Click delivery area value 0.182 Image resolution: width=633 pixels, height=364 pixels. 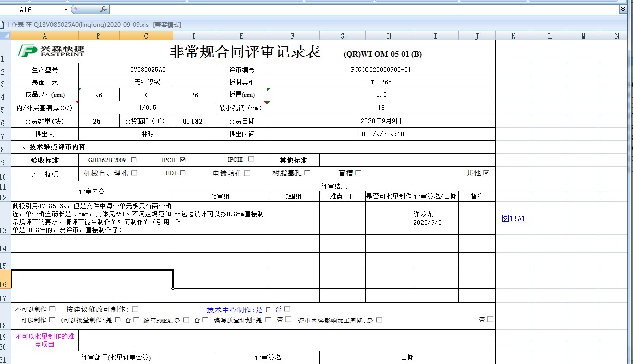pos(195,121)
